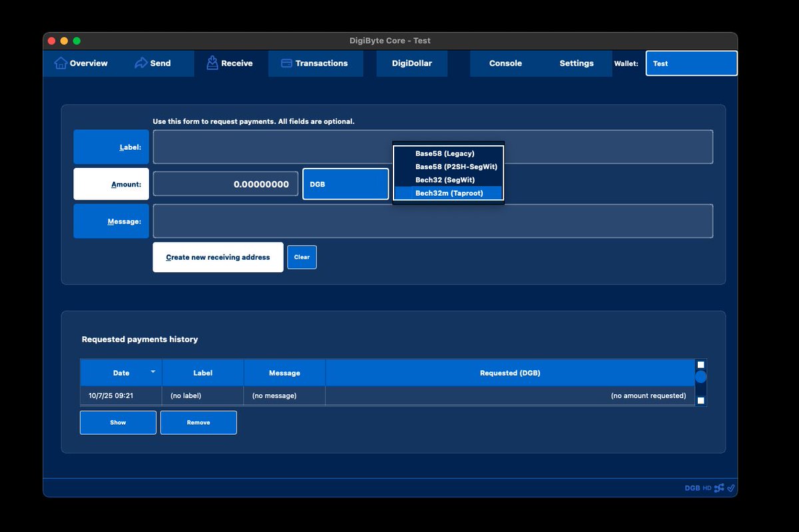Click the Receive tray icon
This screenshot has height=532, width=799.
pos(212,63)
